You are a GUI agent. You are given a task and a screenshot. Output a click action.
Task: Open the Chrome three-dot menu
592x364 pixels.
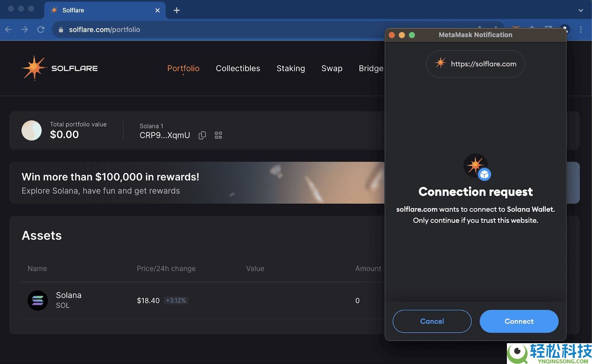(581, 30)
